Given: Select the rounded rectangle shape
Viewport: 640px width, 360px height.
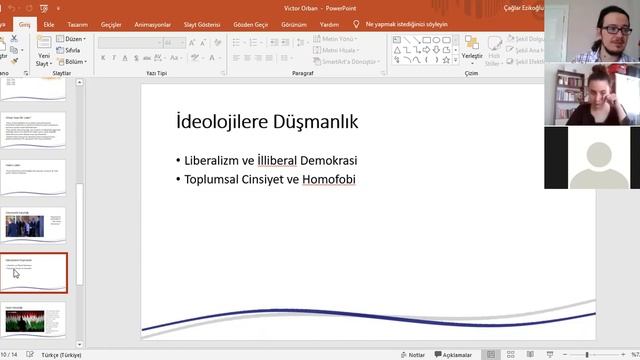Looking at the screenshot, I should [x=447, y=40].
